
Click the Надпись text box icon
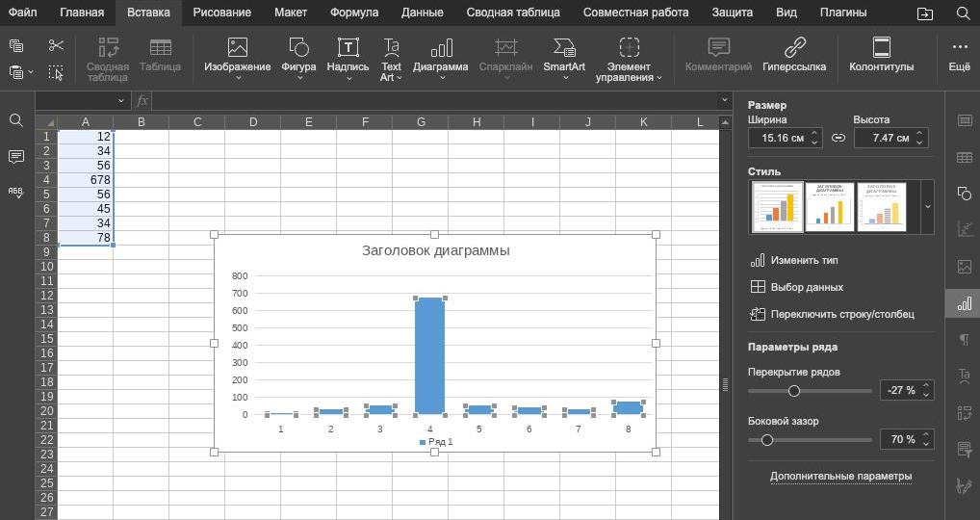pyautogui.click(x=348, y=48)
